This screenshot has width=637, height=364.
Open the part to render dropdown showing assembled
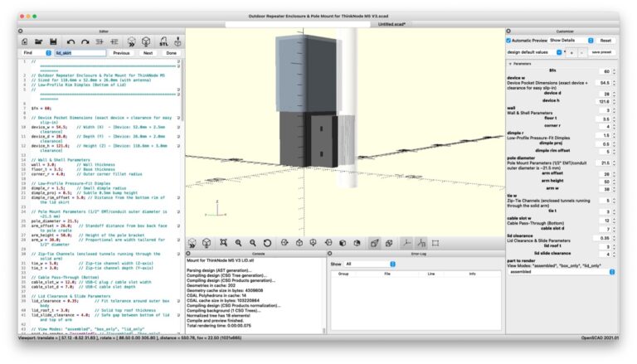561,272
